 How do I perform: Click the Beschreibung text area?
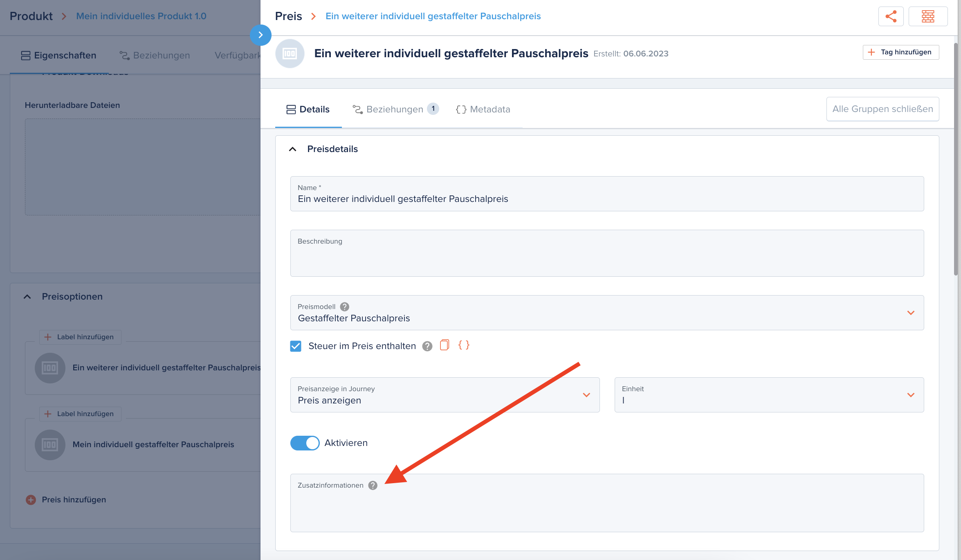pyautogui.click(x=607, y=253)
